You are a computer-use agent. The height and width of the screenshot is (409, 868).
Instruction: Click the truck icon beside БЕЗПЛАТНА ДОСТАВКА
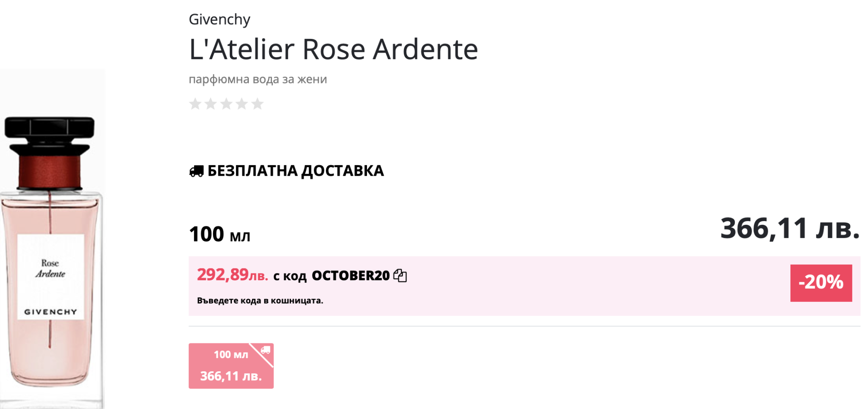pos(196,171)
